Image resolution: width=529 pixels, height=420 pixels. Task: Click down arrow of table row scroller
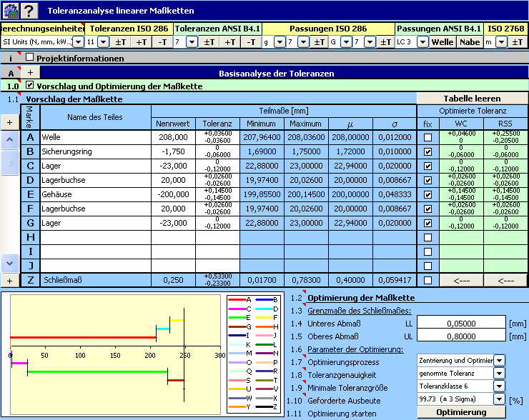click(x=10, y=264)
